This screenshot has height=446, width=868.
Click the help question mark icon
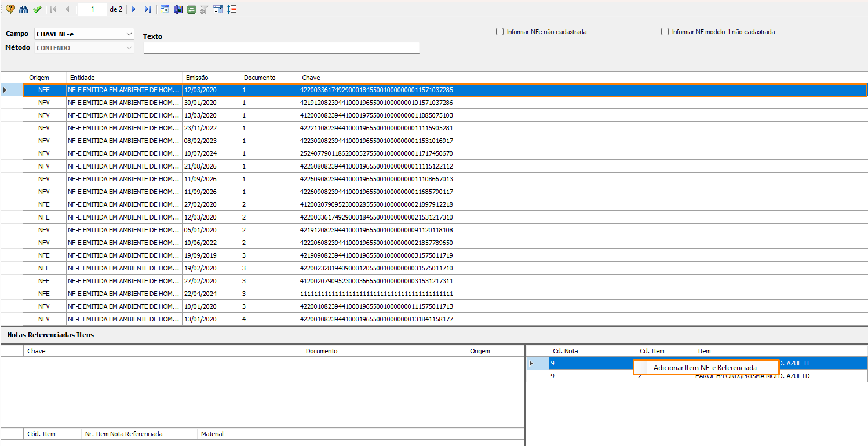point(10,9)
